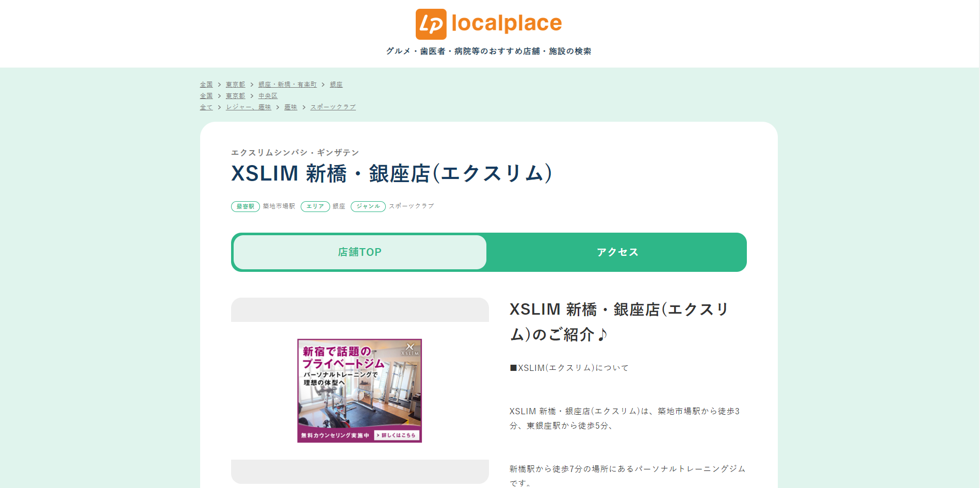Click the chevron arrow before スポーツクラブ breadcrumb
The width and height of the screenshot is (980, 488).
click(x=304, y=107)
